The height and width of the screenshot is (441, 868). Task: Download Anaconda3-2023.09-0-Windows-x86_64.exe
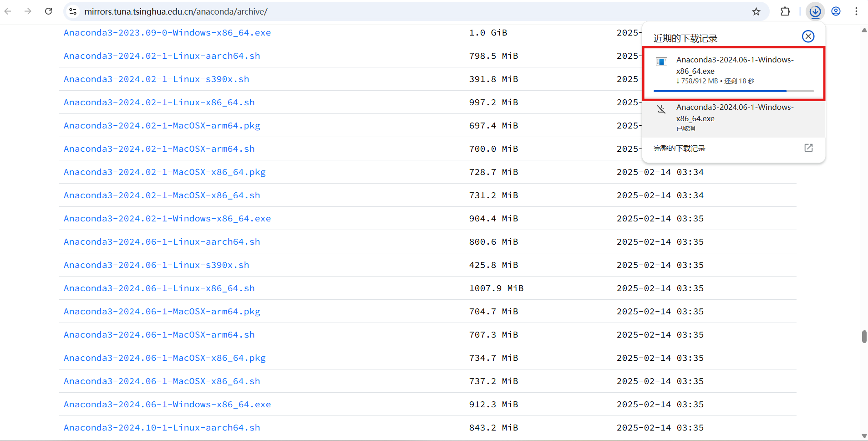pos(167,33)
